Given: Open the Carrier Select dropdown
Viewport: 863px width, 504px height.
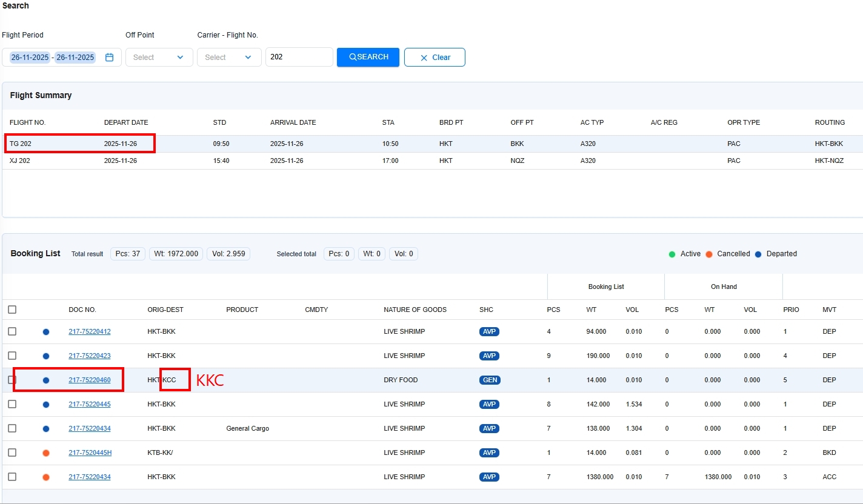Looking at the screenshot, I should (x=228, y=58).
